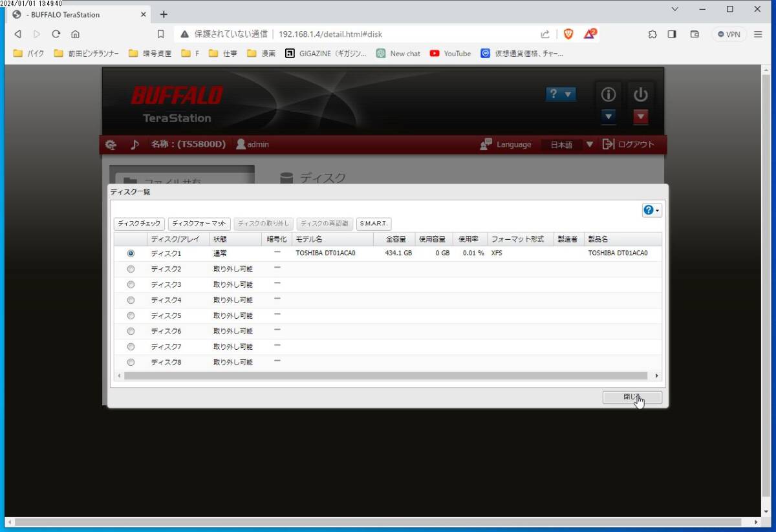Image resolution: width=776 pixels, height=532 pixels.
Task: Open the browser hamburger menu
Action: pyautogui.click(x=759, y=34)
